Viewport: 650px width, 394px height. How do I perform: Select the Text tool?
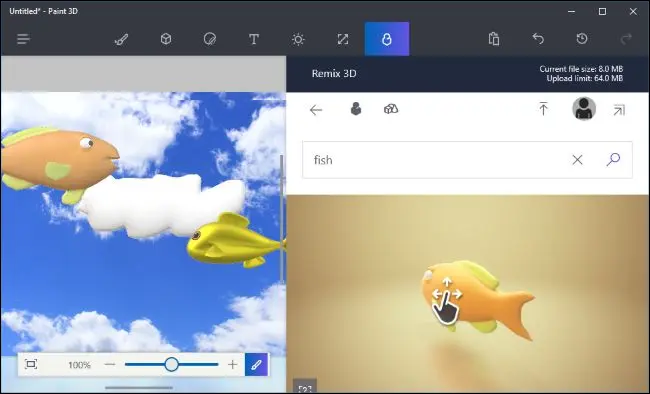click(254, 39)
